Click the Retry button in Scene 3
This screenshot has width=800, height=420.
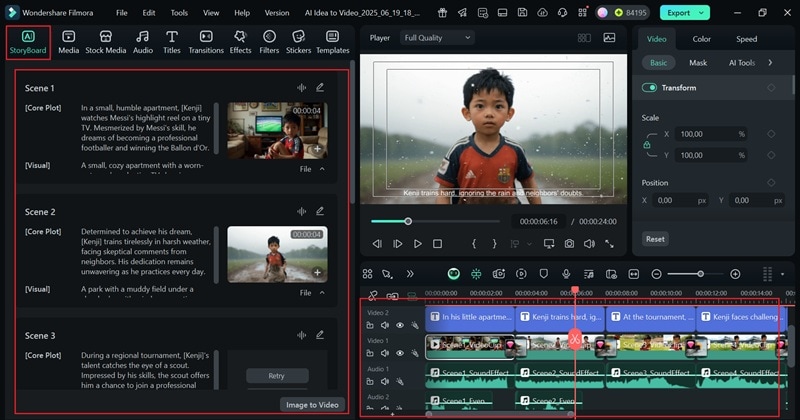(x=277, y=376)
